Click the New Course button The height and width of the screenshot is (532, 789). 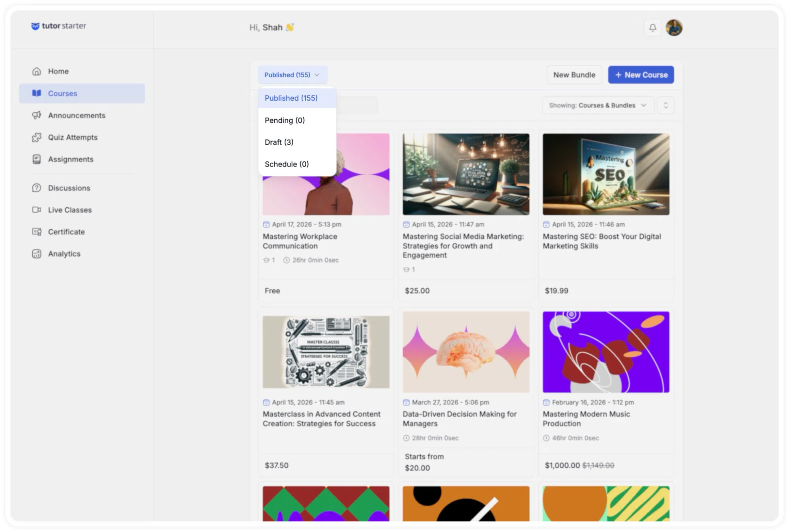[641, 75]
